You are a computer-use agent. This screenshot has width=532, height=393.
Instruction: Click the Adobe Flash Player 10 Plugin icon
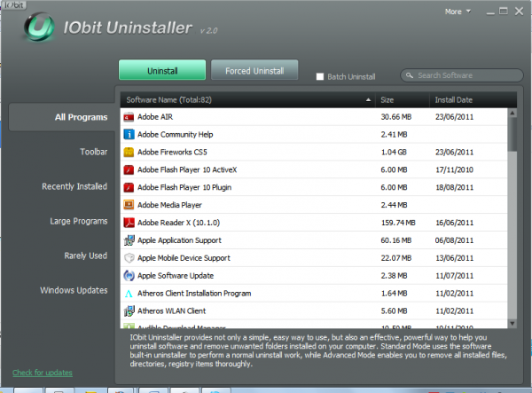pyautogui.click(x=129, y=187)
